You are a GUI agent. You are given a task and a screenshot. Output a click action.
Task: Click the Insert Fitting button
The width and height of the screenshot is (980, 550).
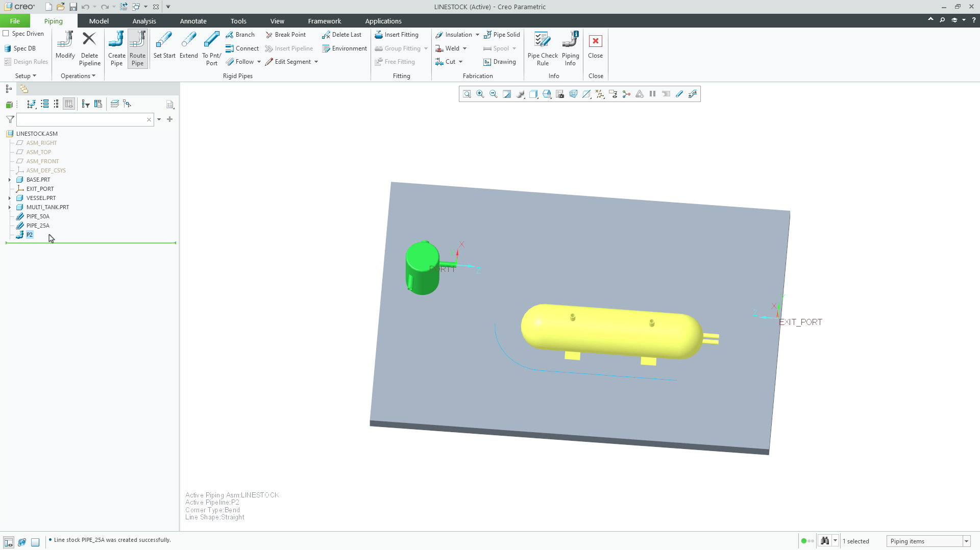point(397,35)
